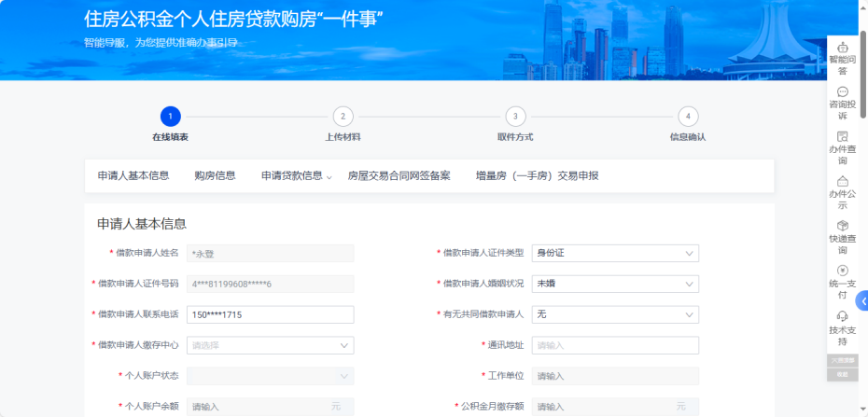Screen dimensions: 868x417
Task: Expand the 申请贷款信息 tab menu
Action: click(x=296, y=175)
